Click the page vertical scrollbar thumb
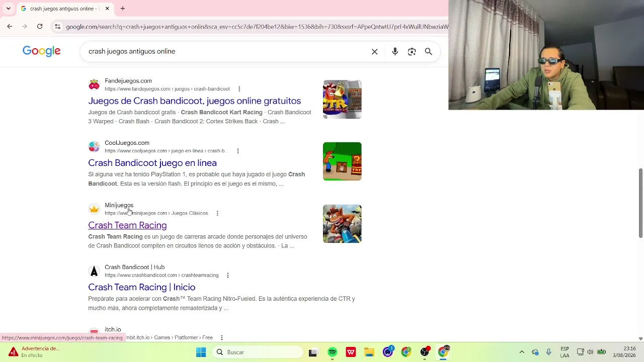 640,203
